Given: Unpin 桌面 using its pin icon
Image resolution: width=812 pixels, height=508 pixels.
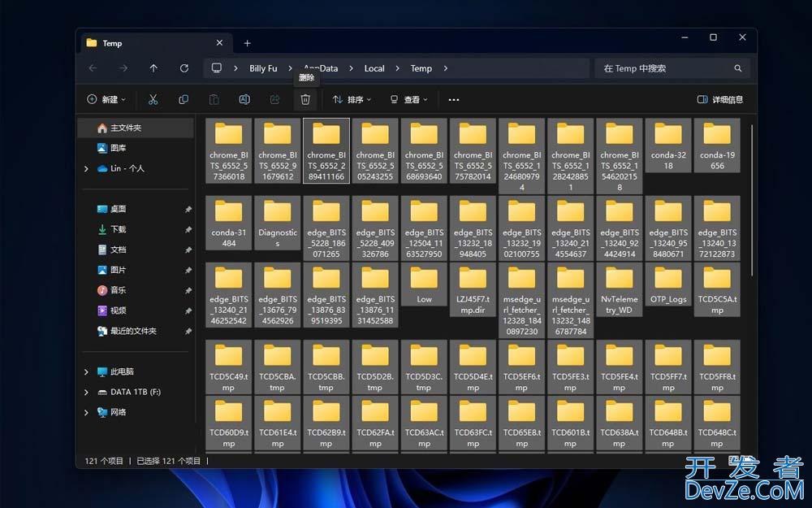Looking at the screenshot, I should click(x=188, y=210).
